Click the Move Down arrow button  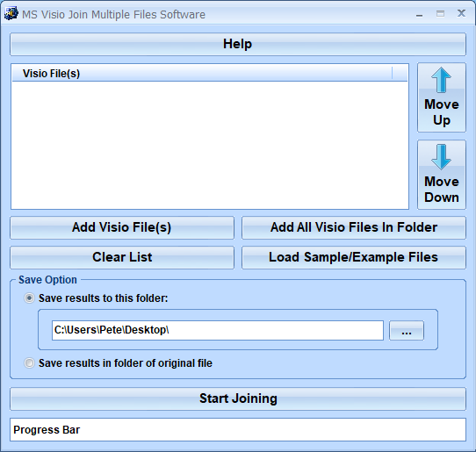(x=442, y=175)
